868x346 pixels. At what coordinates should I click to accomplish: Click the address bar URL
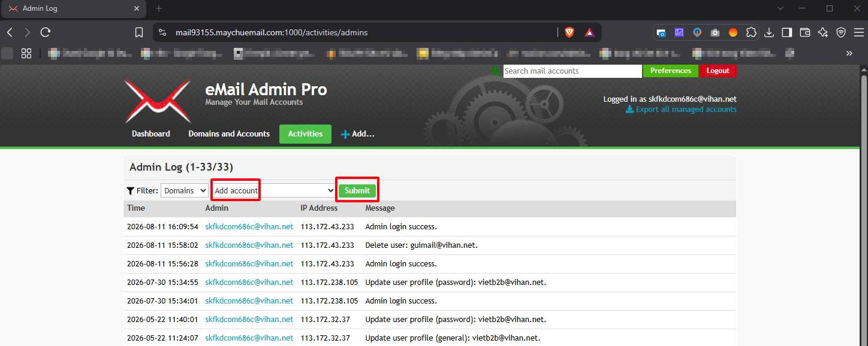pyautogui.click(x=272, y=32)
